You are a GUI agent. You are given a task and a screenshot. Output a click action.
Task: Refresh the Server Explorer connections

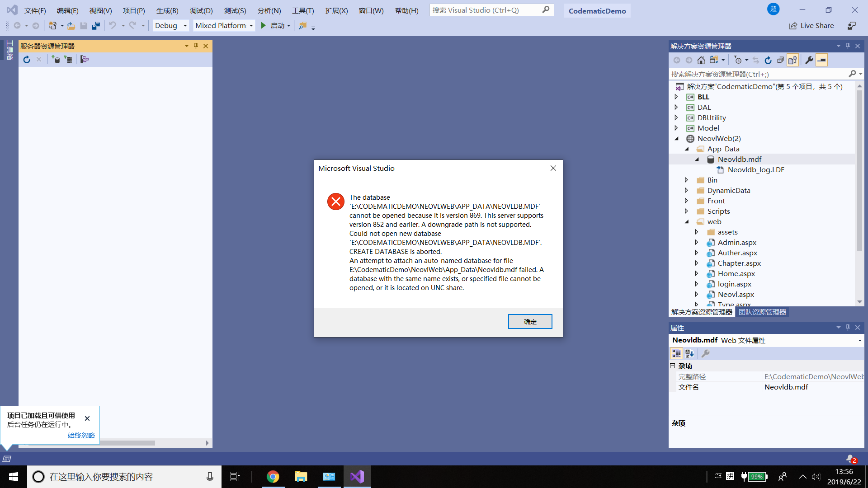coord(27,59)
